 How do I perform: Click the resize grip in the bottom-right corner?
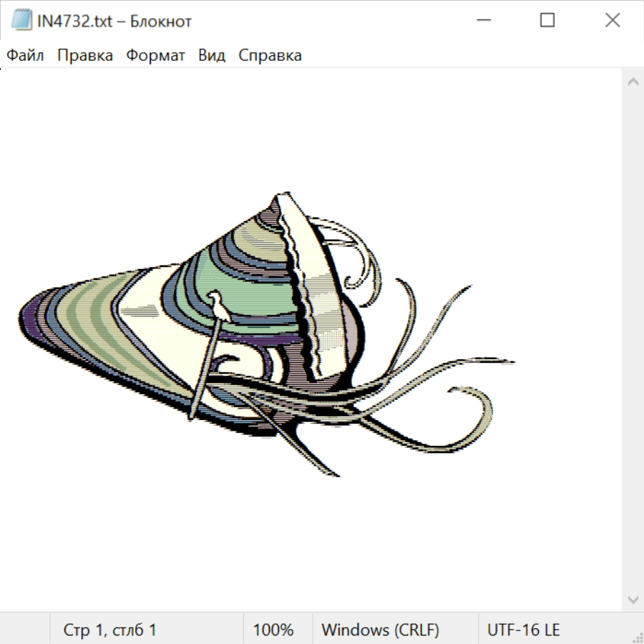click(x=637, y=637)
